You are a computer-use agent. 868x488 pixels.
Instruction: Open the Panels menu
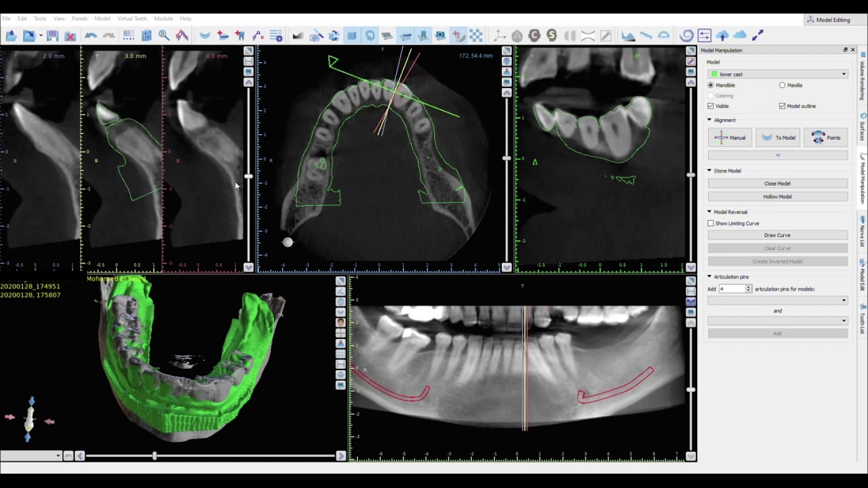[x=79, y=18]
